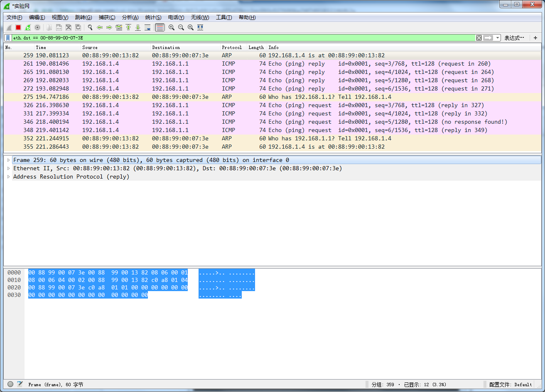Screen dimensions: 545x392
Task: Toggle packet list colorization
Action: (160, 27)
